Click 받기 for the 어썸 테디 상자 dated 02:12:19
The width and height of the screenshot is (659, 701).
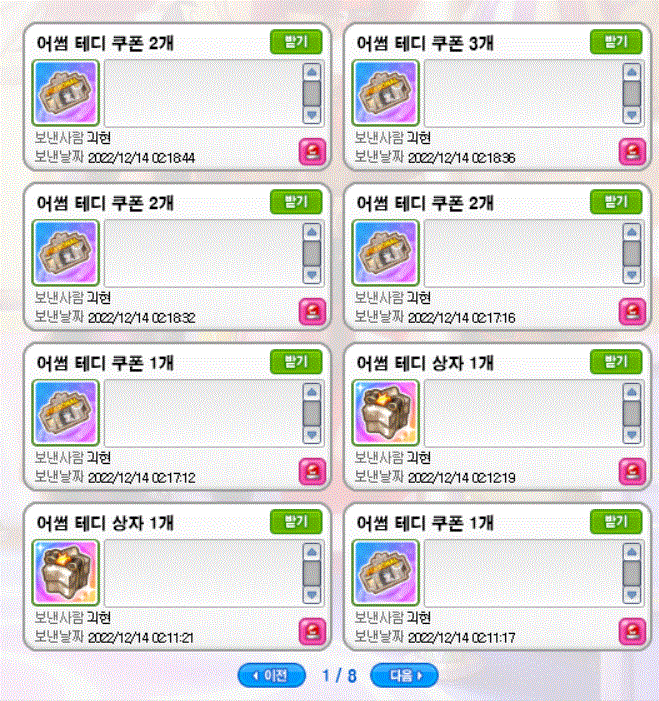pos(616,362)
